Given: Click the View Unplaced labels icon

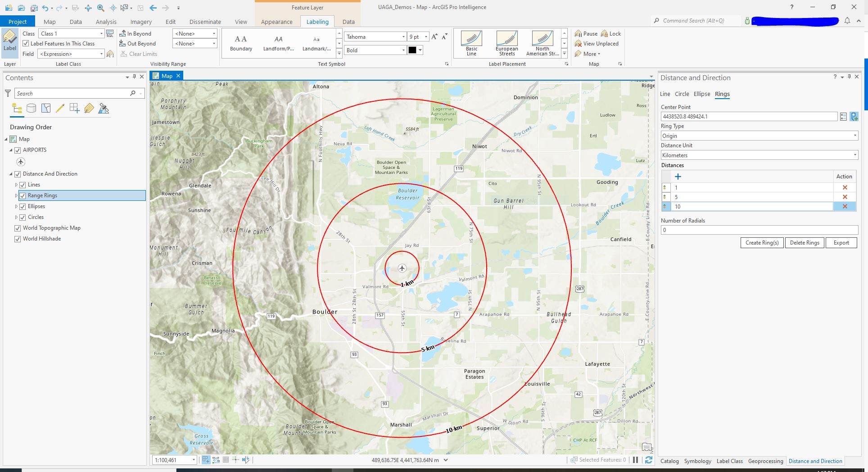Looking at the screenshot, I should click(x=597, y=44).
